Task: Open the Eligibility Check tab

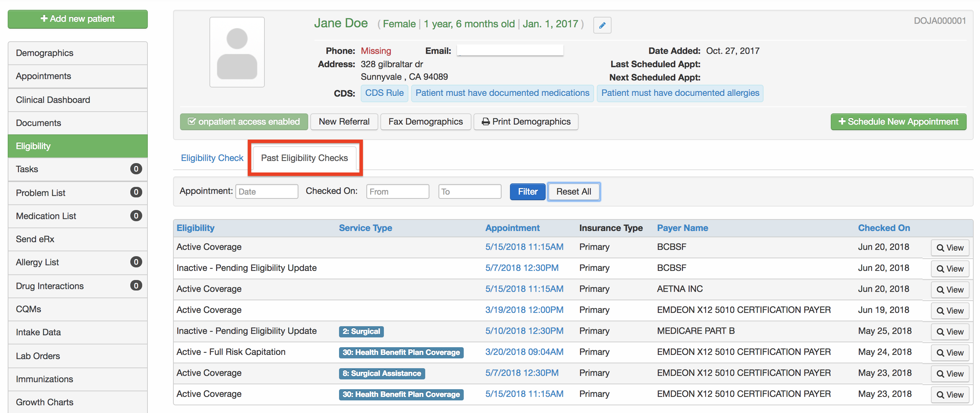Action: coord(211,157)
